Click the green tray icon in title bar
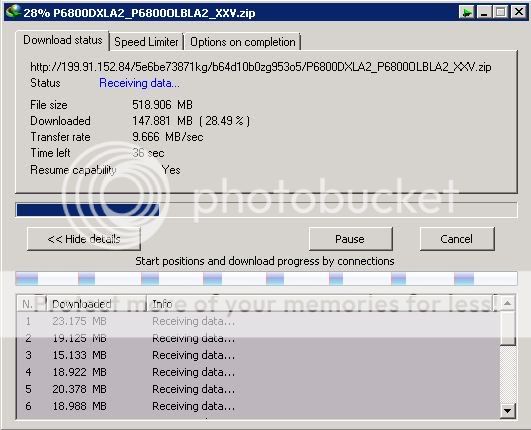Image resolution: width=531 pixels, height=430 pixels. click(467, 13)
